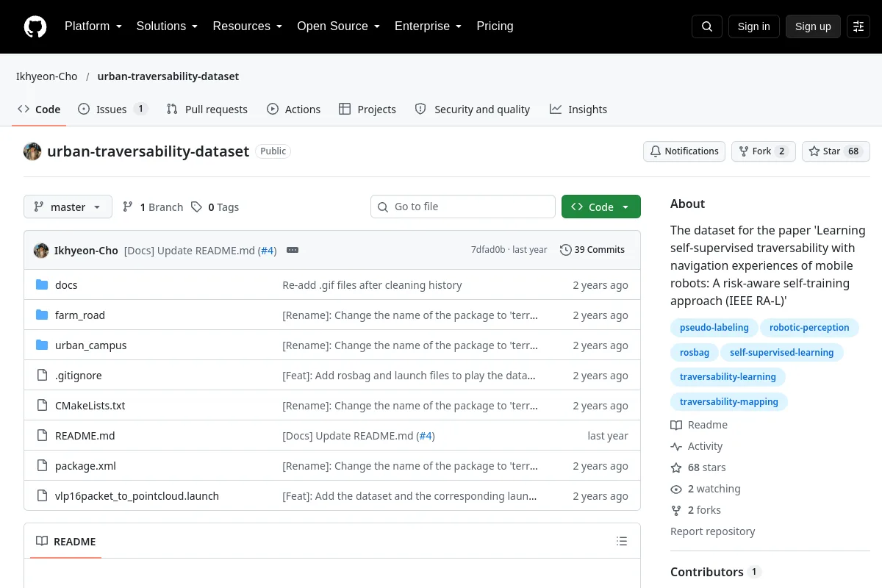
Task: Click the Notifications button
Action: 684,151
